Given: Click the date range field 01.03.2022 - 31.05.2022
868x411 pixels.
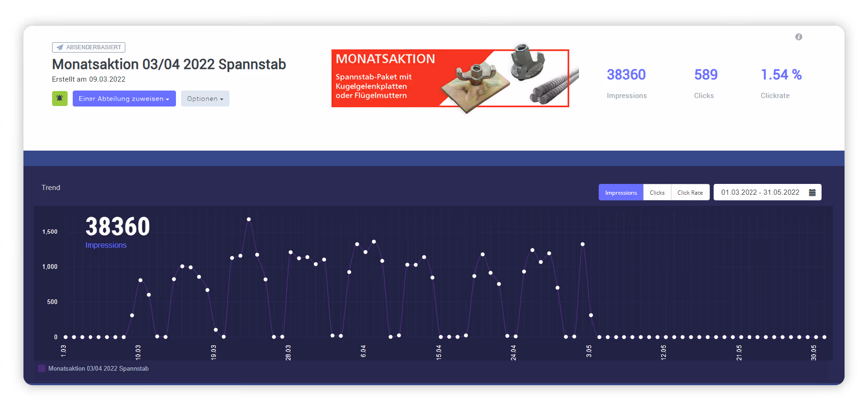Looking at the screenshot, I should (x=767, y=192).
